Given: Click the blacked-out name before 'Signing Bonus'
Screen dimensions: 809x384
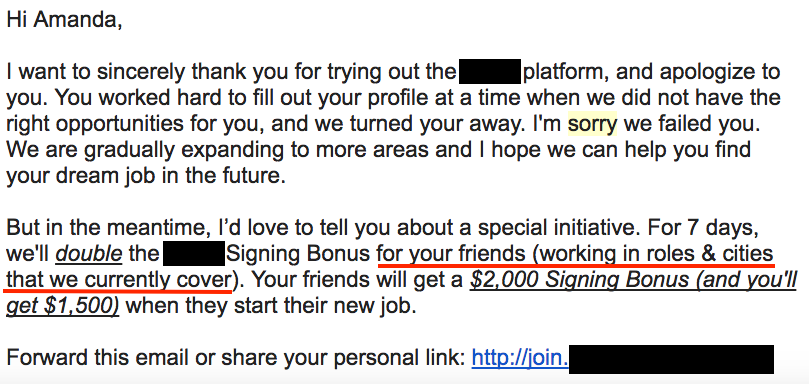Looking at the screenshot, I should click(194, 253).
